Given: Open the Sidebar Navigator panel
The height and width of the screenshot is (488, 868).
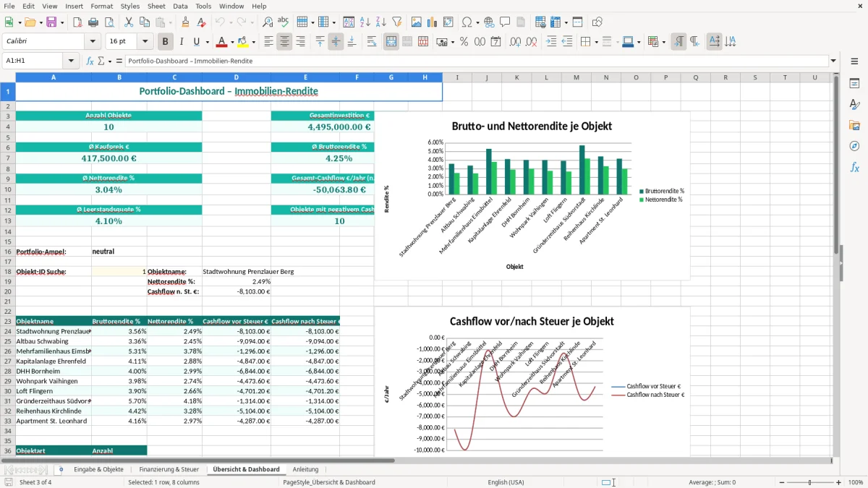Looking at the screenshot, I should click(x=854, y=146).
